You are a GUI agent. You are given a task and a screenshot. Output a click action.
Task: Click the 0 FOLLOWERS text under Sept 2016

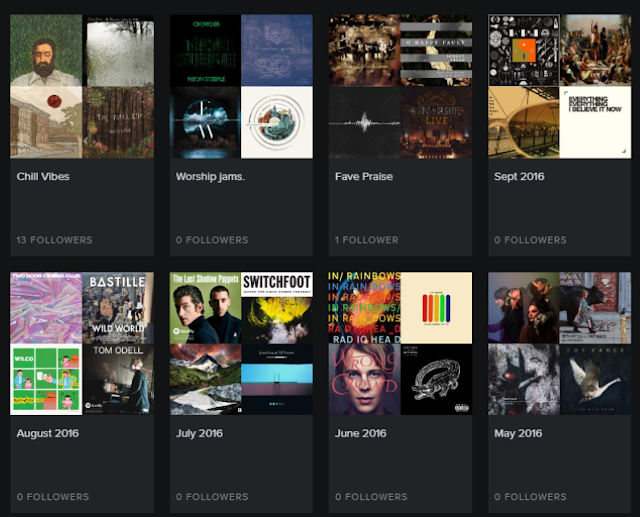click(x=530, y=240)
